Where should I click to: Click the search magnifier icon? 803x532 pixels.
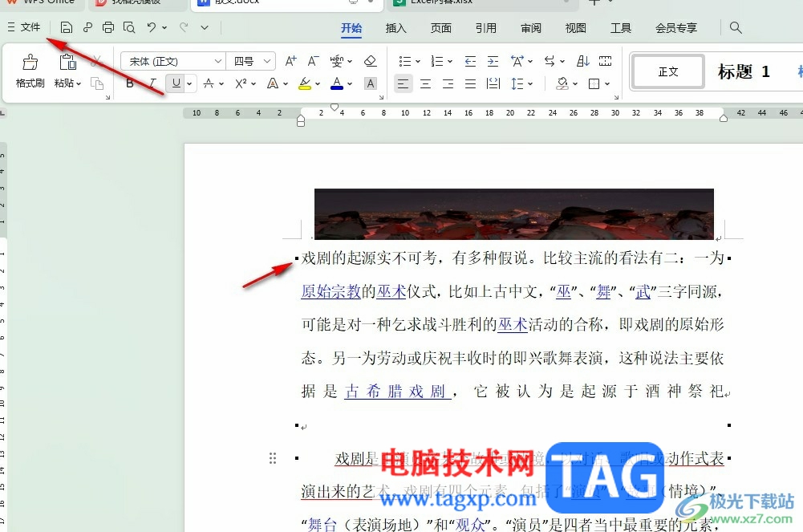(x=736, y=27)
